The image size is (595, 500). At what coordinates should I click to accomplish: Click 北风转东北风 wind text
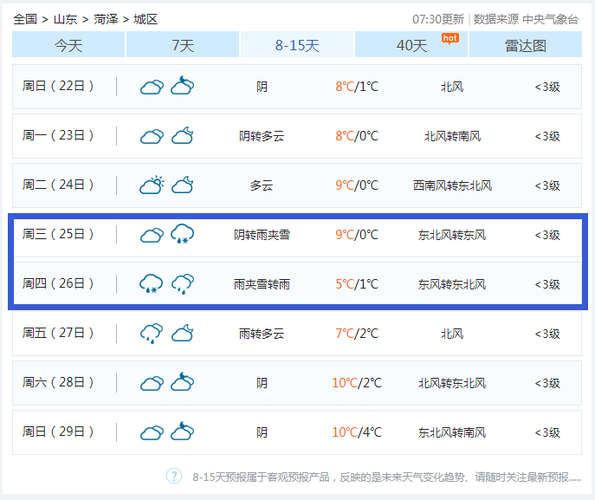tap(452, 383)
